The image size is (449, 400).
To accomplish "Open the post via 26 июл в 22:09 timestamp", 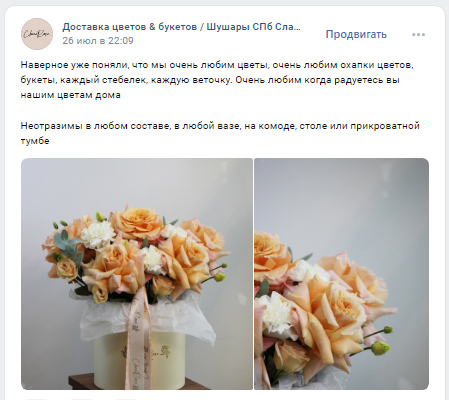I will [98, 41].
